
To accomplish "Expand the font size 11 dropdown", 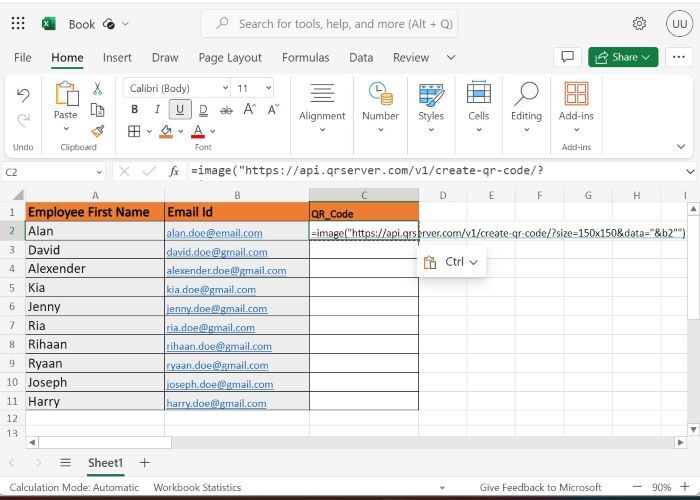I will [x=268, y=88].
